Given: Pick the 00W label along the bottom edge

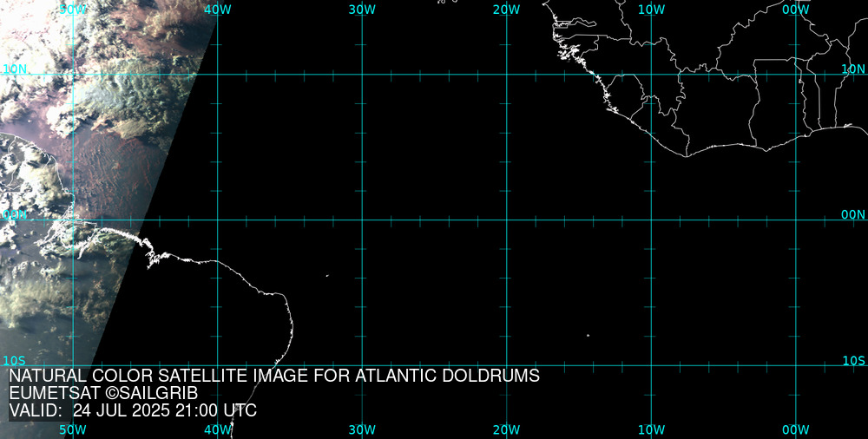Looking at the screenshot, I should click(796, 430).
